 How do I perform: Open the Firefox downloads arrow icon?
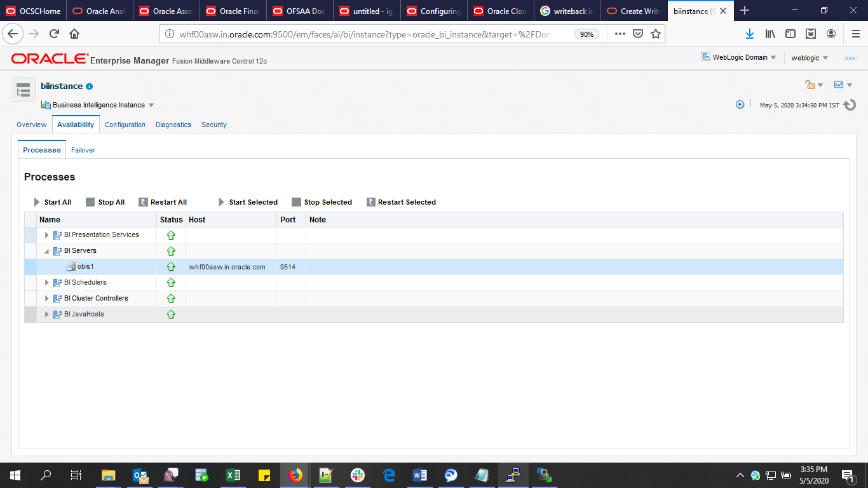pos(750,34)
